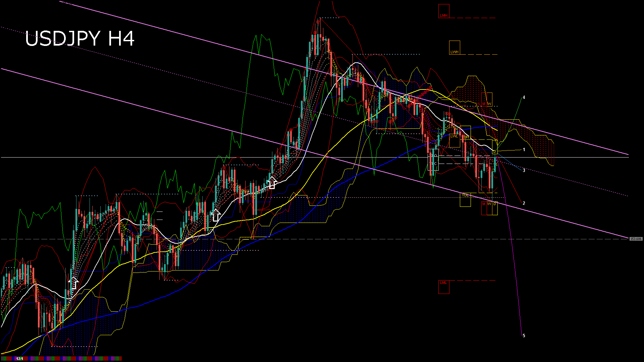Click projection endpoint labeled 3
The width and height of the screenshot is (644, 362).
point(524,170)
